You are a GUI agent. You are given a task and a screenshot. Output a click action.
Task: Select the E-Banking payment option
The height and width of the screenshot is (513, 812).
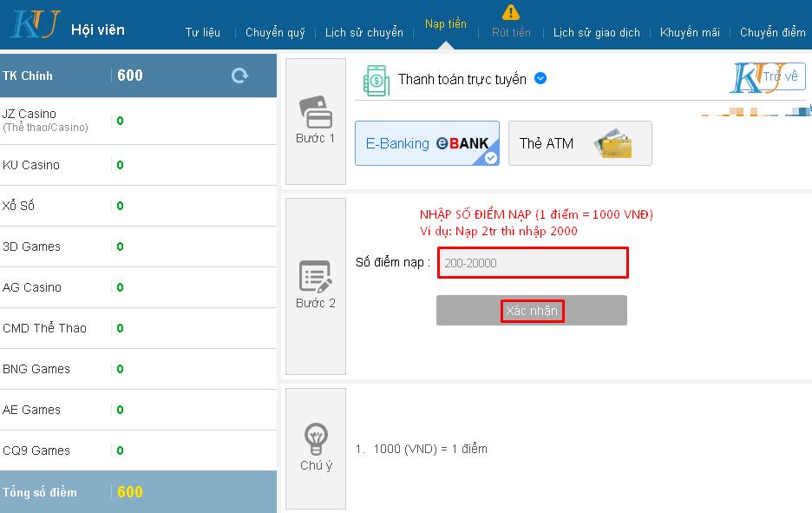pos(427,143)
